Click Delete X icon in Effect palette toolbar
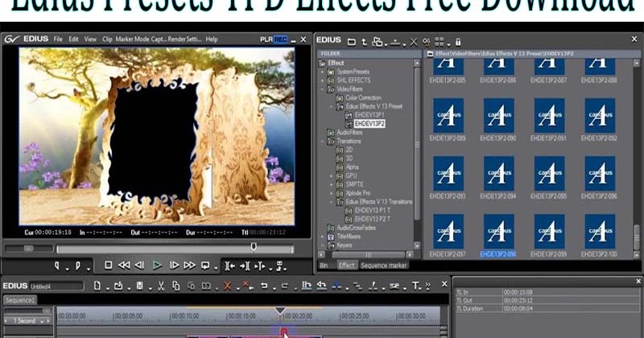 click(414, 42)
